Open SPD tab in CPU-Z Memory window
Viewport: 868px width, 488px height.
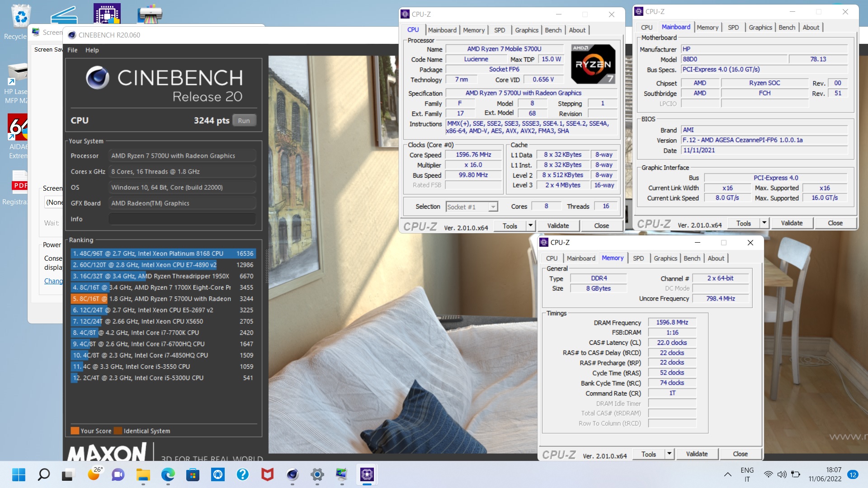click(x=638, y=258)
